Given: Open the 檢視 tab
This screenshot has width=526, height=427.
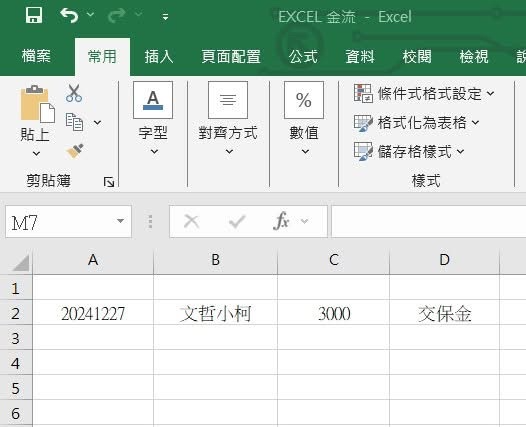Looking at the screenshot, I should (x=474, y=56).
